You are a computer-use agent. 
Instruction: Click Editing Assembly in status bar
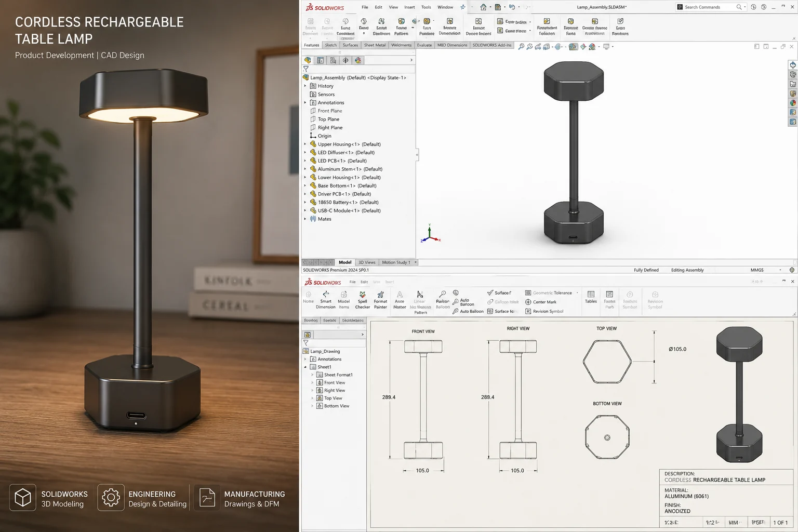pos(687,270)
